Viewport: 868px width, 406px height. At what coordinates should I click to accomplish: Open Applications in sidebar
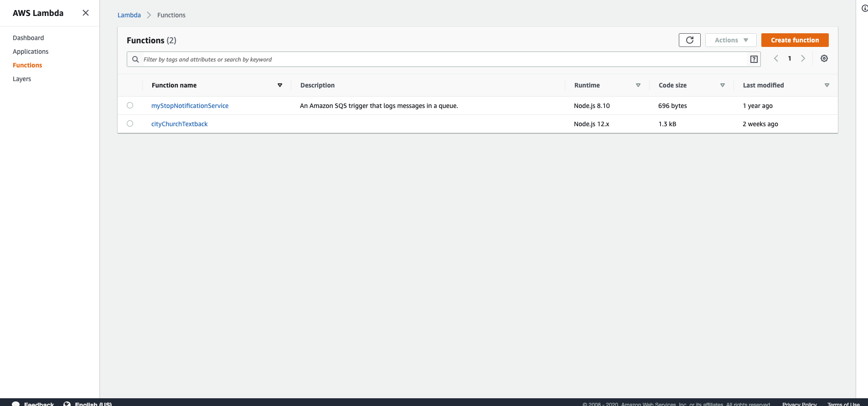(x=31, y=51)
